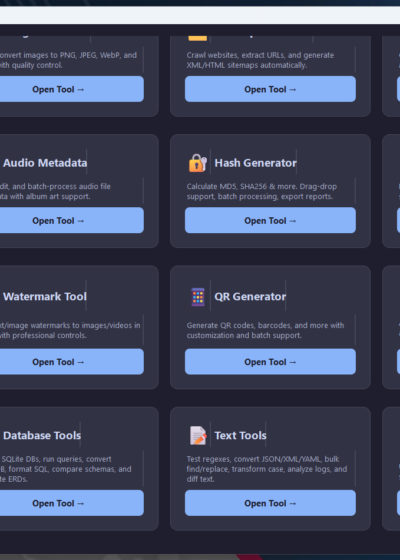Open the sitemap crawler tool
Image resolution: width=400 pixels, height=560 pixels.
[270, 89]
